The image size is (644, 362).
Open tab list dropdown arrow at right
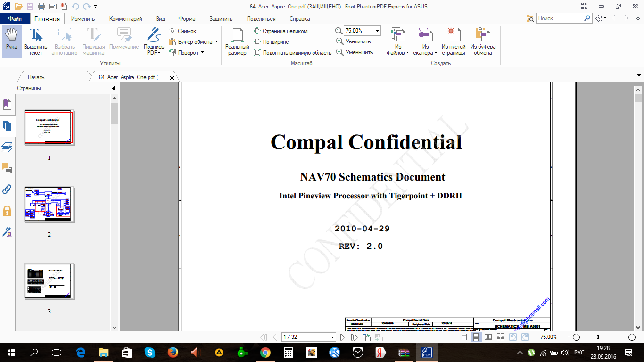[639, 75]
